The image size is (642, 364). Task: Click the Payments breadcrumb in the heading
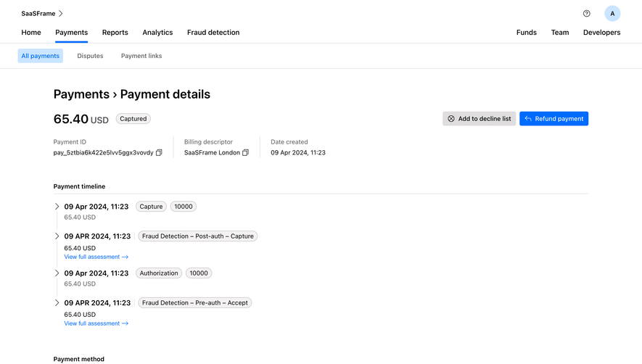[81, 94]
